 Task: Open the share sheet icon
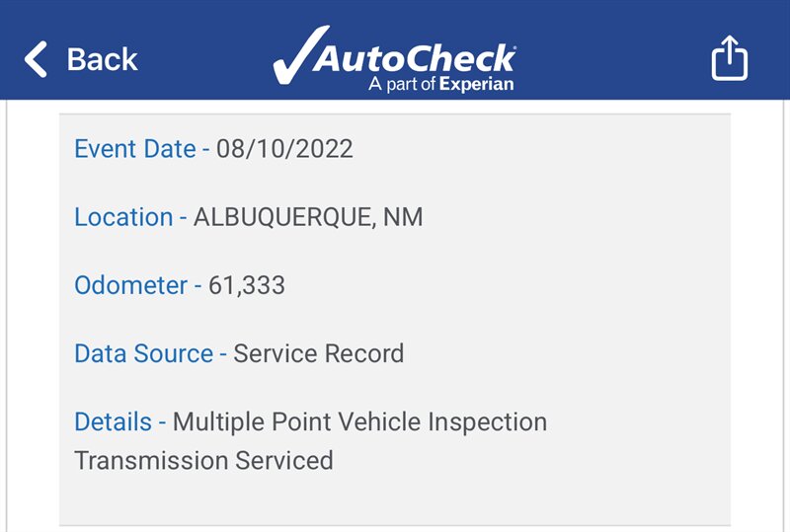click(x=729, y=57)
